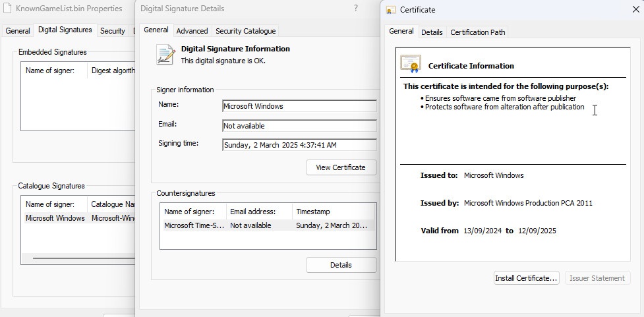The height and width of the screenshot is (317, 644).
Task: Click the help question mark in Digital Signature Details
Action: click(356, 8)
